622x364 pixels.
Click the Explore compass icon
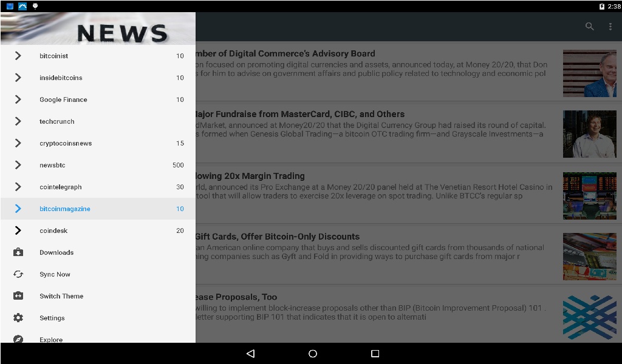18,339
